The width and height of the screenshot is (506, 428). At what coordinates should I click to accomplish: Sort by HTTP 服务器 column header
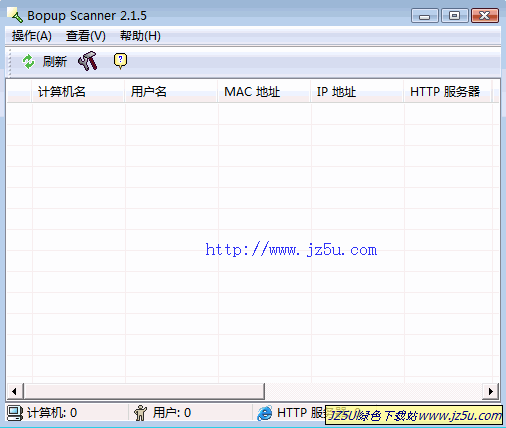coord(448,91)
